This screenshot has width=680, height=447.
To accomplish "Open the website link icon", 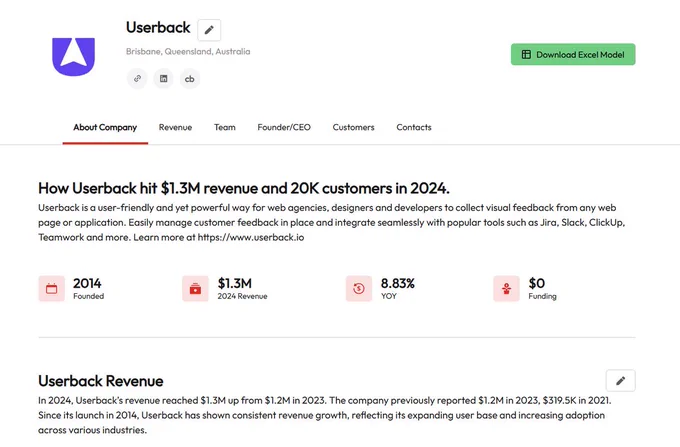I will pos(137,78).
